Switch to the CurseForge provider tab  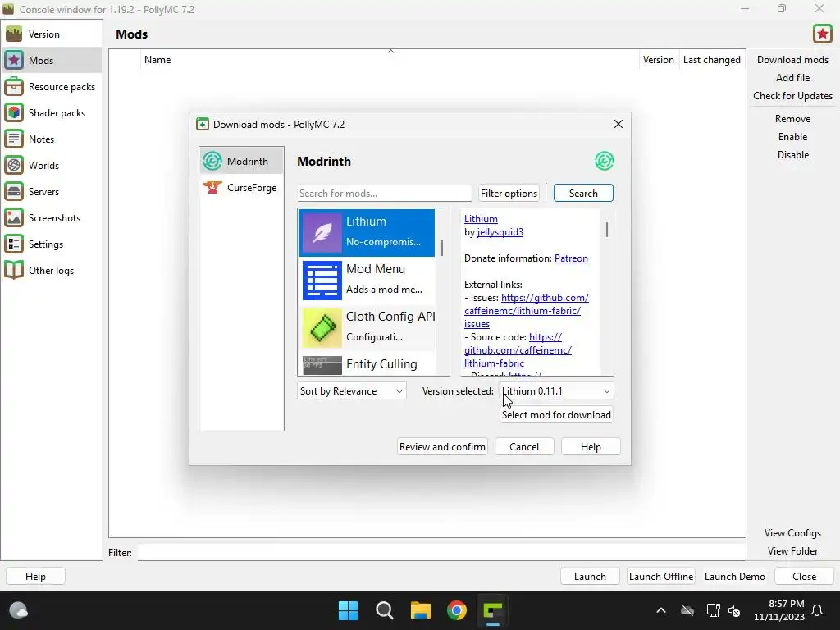(x=241, y=188)
